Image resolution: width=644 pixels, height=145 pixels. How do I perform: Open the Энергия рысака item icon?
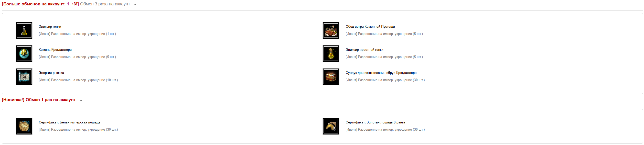point(24,77)
